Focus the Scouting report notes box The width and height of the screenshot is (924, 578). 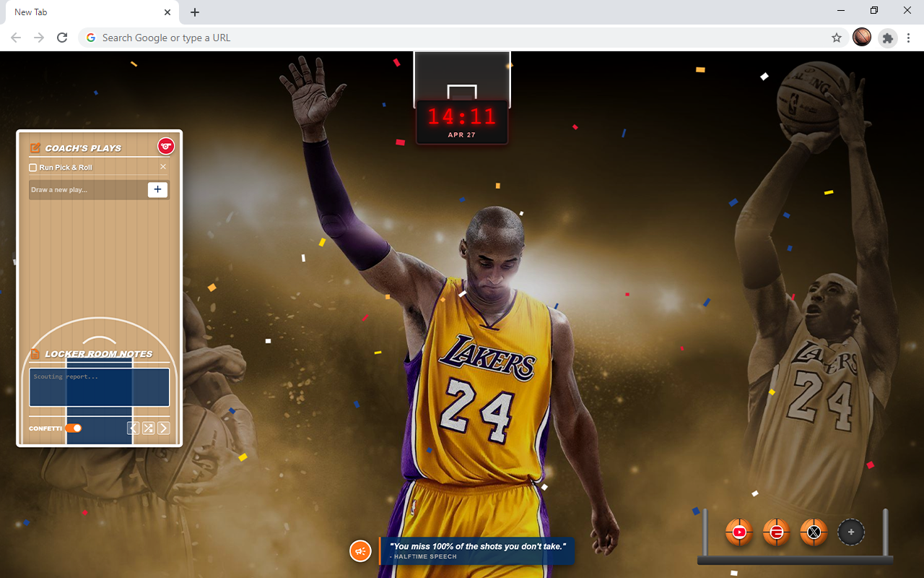(99, 387)
